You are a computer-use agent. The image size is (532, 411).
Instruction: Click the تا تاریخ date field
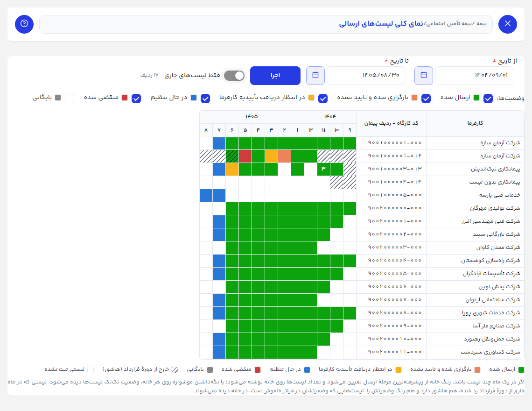[366, 75]
